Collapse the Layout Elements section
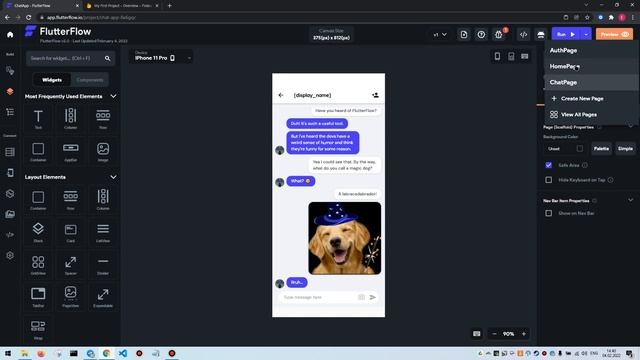640x360 pixels. [x=113, y=177]
